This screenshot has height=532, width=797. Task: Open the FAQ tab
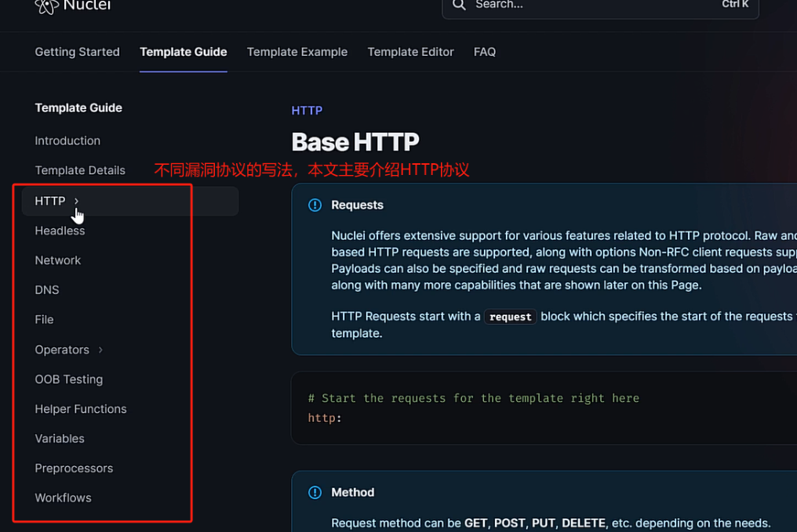coord(485,52)
